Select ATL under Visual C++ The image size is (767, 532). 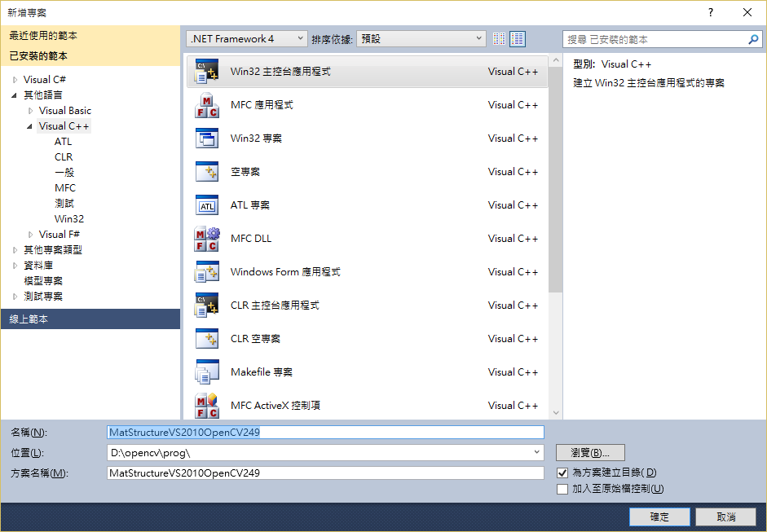click(64, 142)
